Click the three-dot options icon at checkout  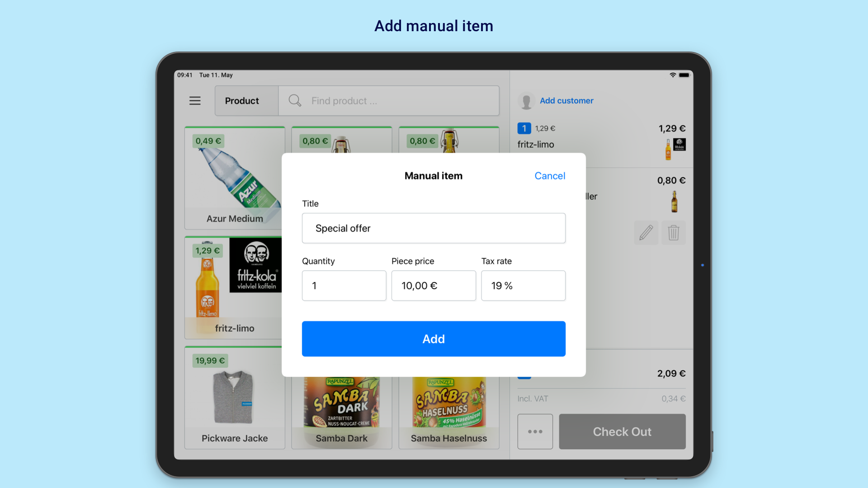pos(535,431)
